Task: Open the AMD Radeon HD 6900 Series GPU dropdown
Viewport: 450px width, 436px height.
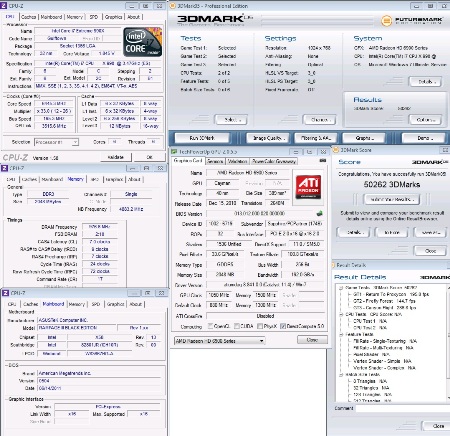Action: point(220,341)
